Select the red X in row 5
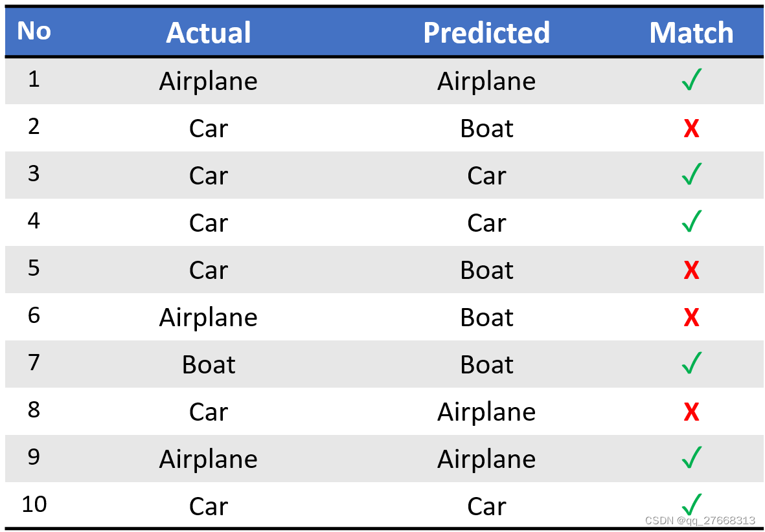 tap(691, 271)
